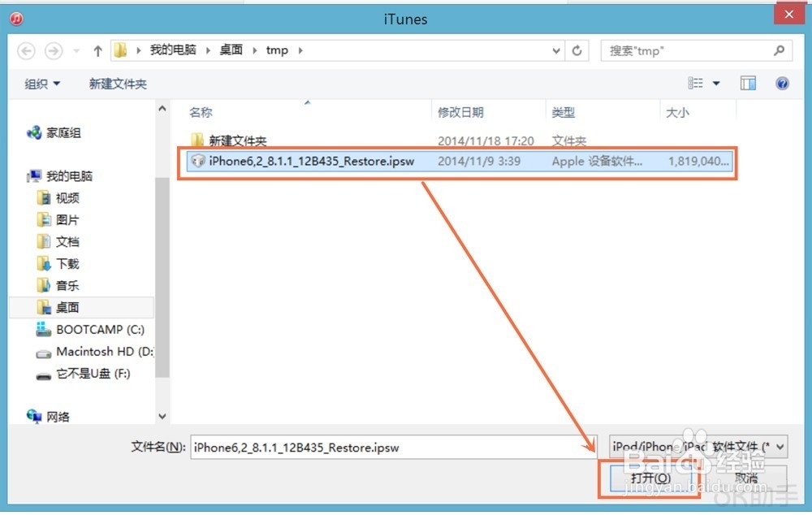
Task: Close the iTunes file dialog
Action: (x=788, y=15)
